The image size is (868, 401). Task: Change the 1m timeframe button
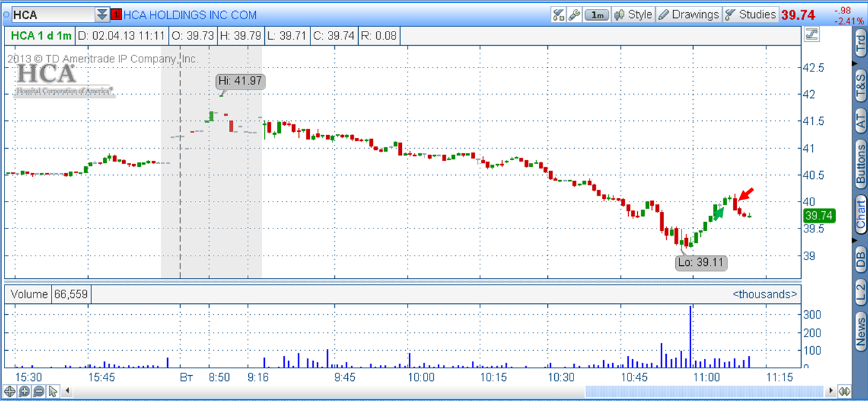(597, 15)
